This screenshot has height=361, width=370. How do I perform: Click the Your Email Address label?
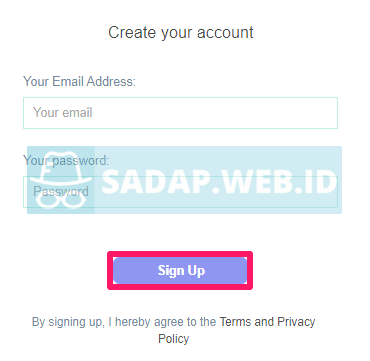coord(79,81)
